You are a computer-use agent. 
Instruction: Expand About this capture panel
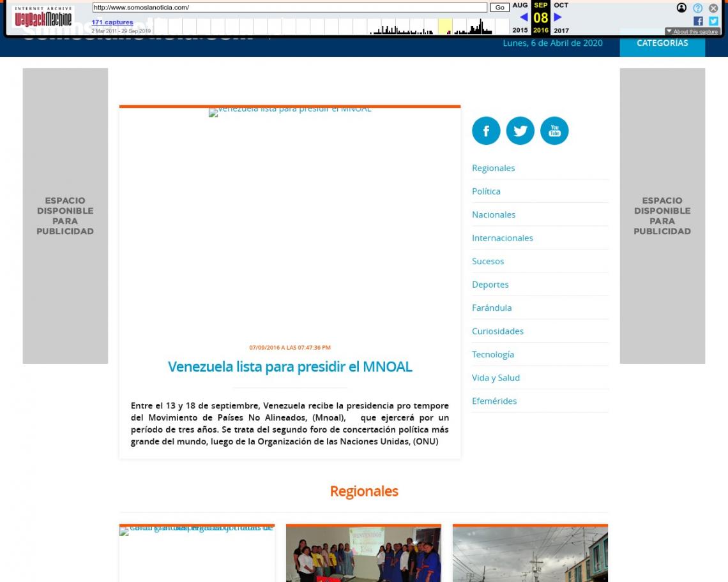tap(692, 31)
